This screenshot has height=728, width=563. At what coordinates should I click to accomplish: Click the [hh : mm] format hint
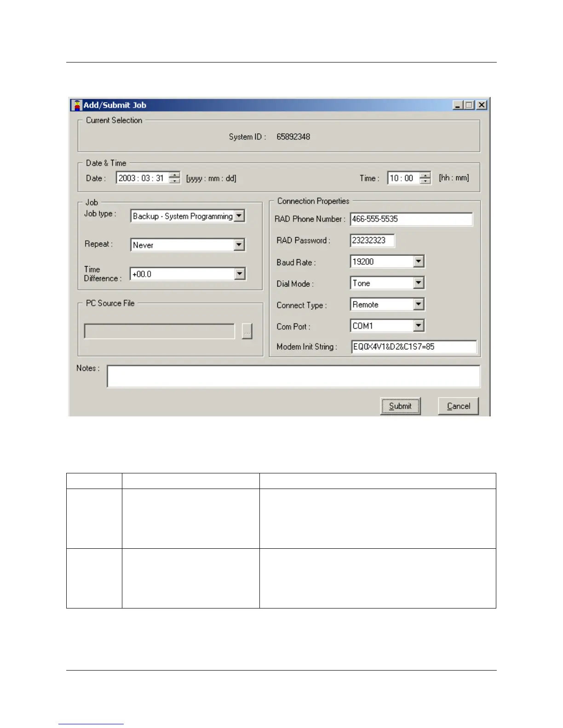[454, 178]
